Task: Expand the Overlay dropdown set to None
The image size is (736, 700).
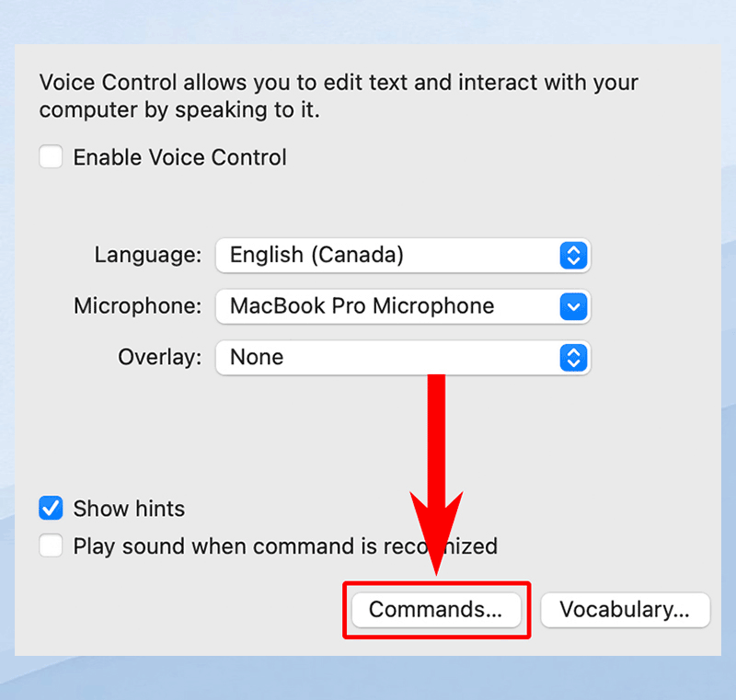Action: [x=386, y=358]
